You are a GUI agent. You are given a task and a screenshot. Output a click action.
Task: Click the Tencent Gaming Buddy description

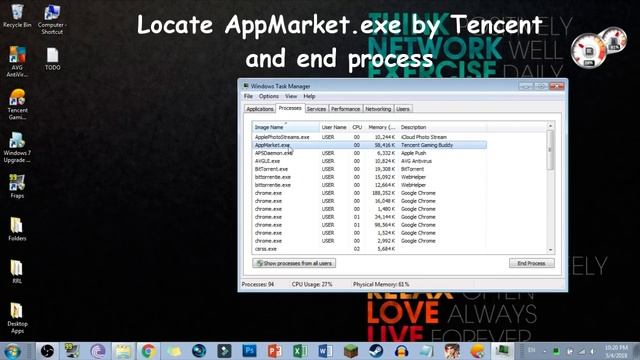(x=427, y=145)
